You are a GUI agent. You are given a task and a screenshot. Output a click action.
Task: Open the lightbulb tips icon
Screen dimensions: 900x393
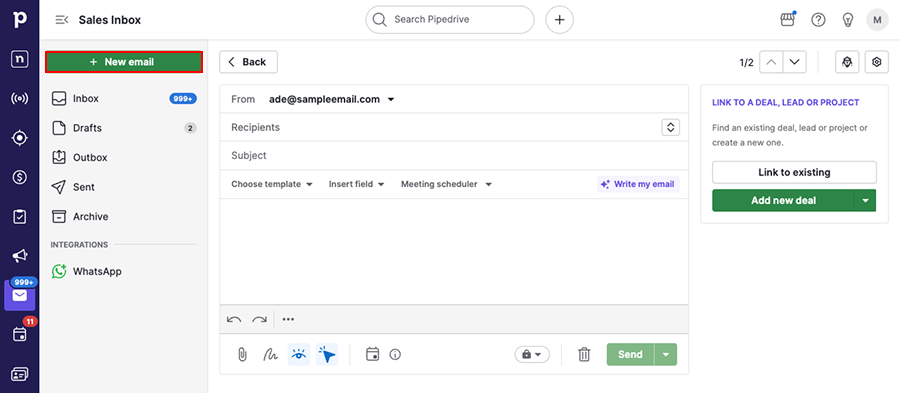point(847,20)
